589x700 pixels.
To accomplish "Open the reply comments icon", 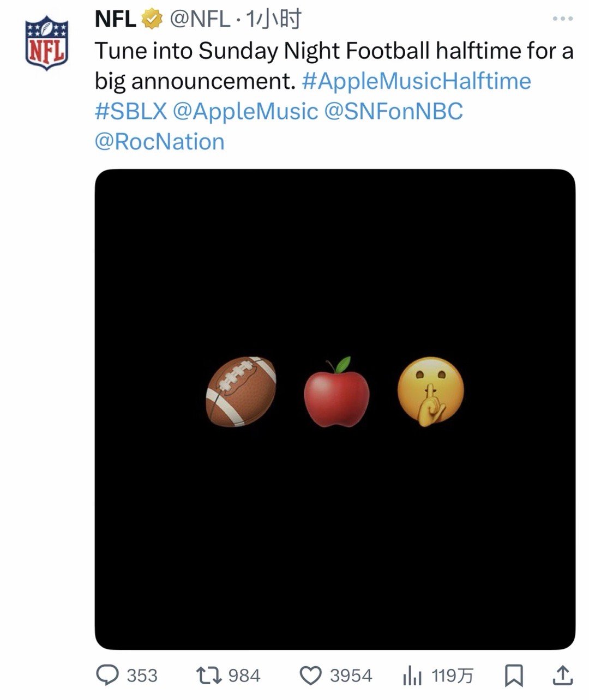I will coord(107,676).
